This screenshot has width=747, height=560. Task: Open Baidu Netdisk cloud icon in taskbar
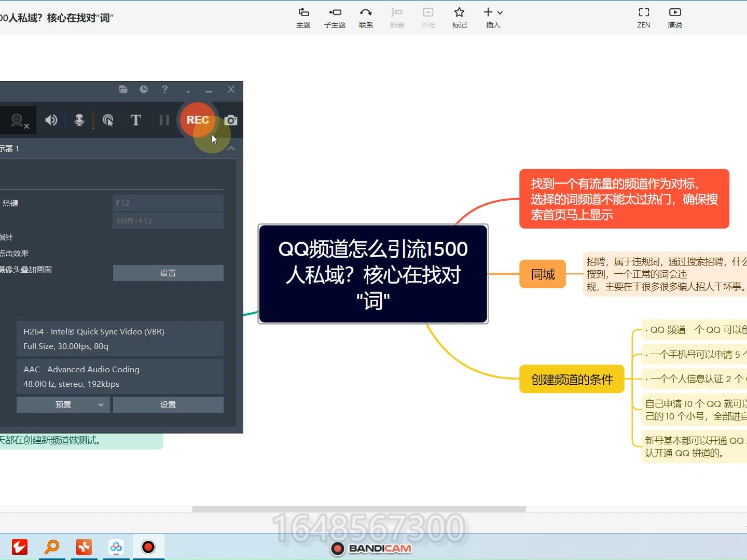tap(116, 547)
